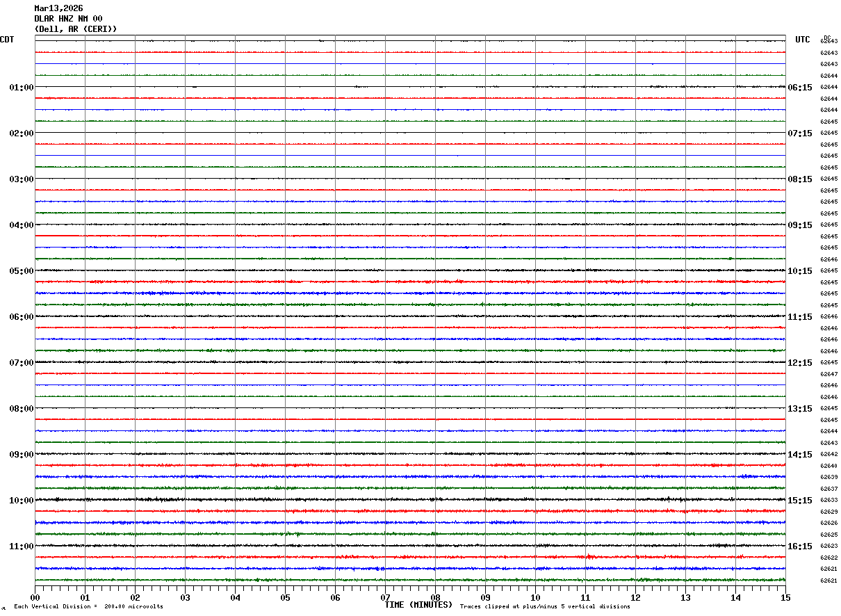Select the 10:00 CDT time label
841x616 pixels.
pos(22,501)
